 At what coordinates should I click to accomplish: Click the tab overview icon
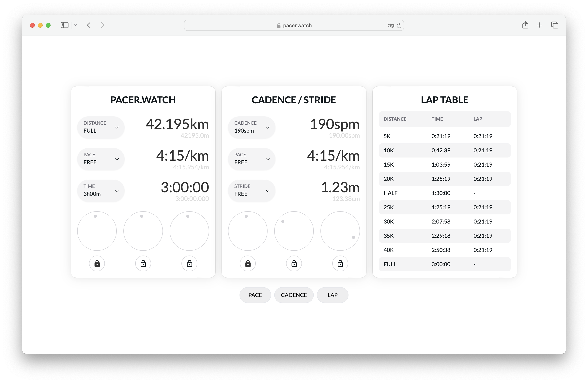click(x=555, y=25)
